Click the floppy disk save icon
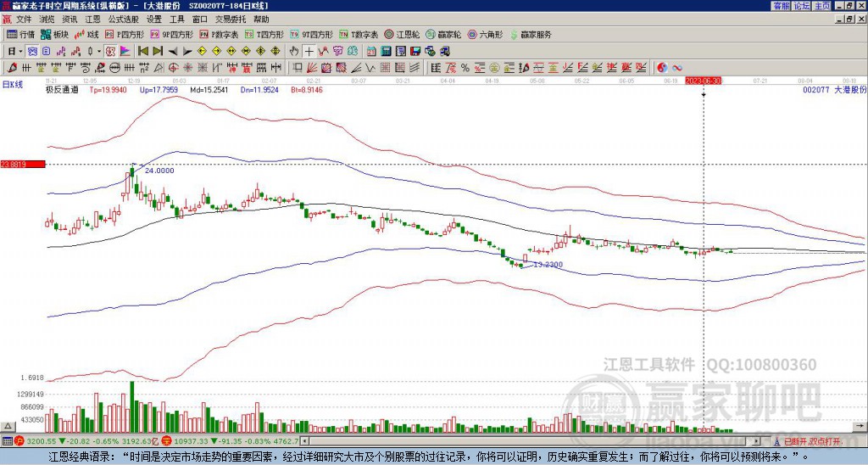 pos(415,52)
